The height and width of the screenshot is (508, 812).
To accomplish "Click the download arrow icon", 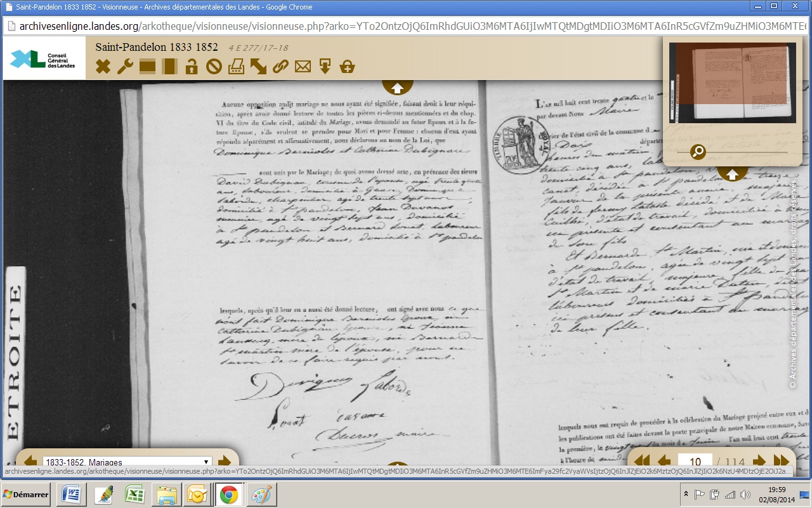I will pos(325,67).
